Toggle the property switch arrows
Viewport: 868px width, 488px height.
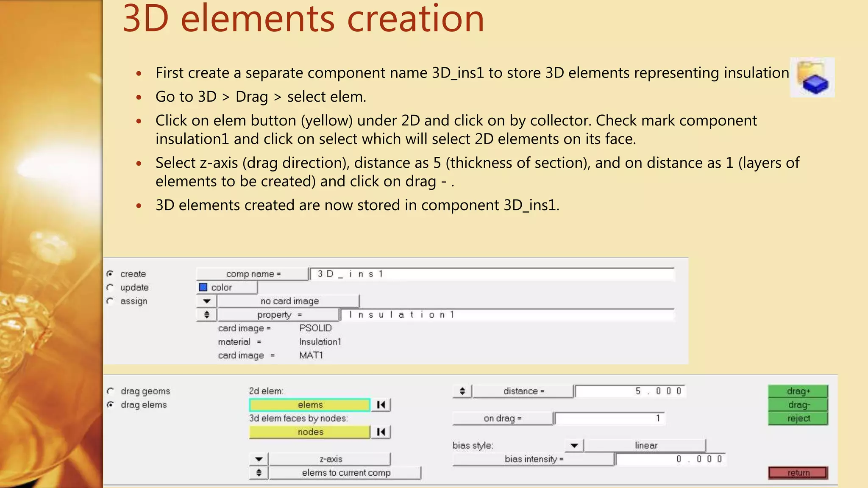[206, 315]
